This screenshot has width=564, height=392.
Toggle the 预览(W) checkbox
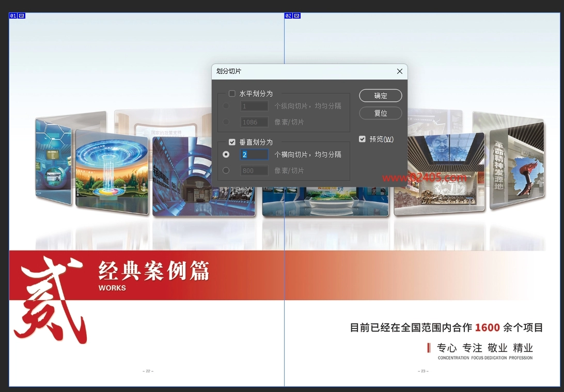pos(362,139)
